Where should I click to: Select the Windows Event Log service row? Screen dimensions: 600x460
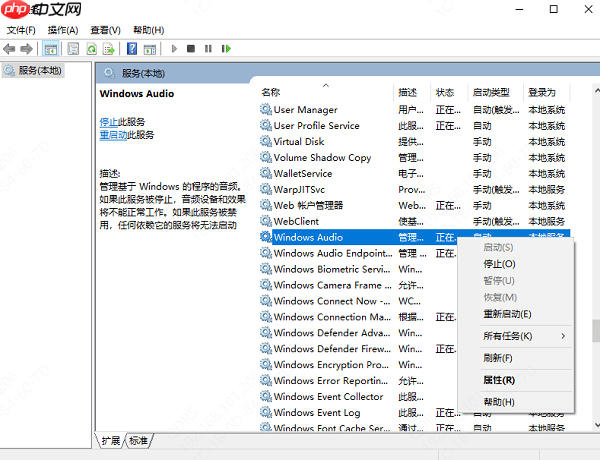click(317, 412)
